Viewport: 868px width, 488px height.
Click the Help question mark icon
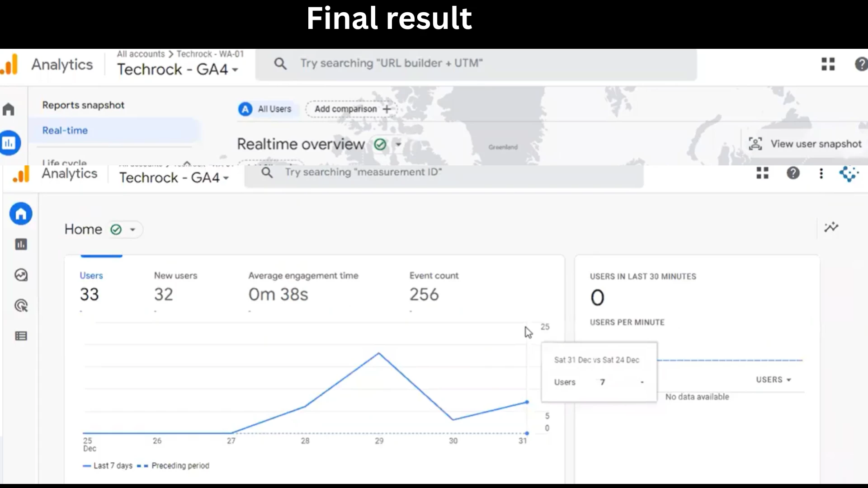click(x=793, y=173)
